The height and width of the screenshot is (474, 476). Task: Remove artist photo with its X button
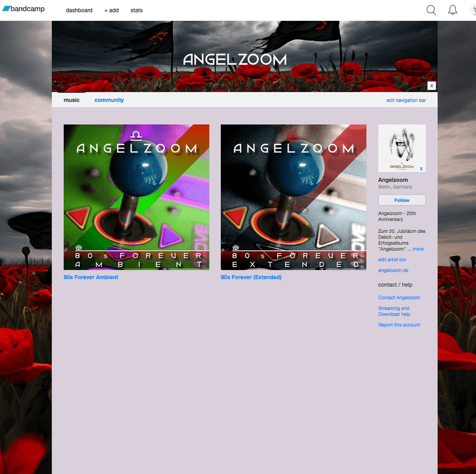(421, 169)
